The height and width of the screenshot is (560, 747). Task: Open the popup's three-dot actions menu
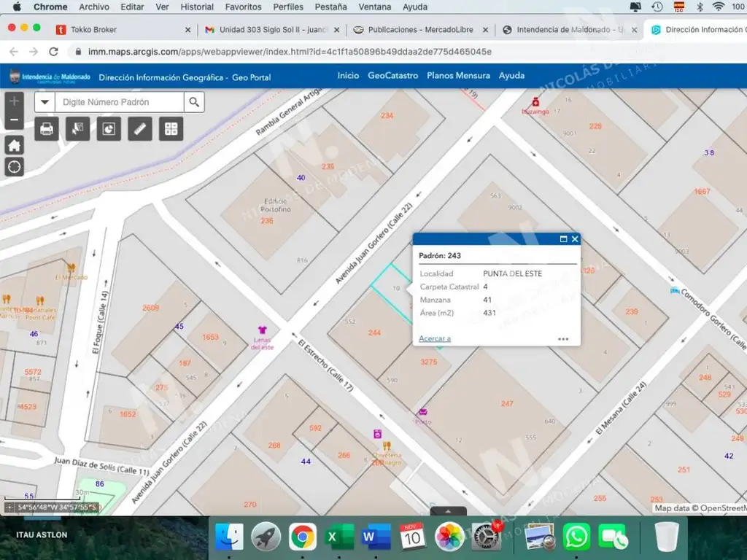coord(563,339)
